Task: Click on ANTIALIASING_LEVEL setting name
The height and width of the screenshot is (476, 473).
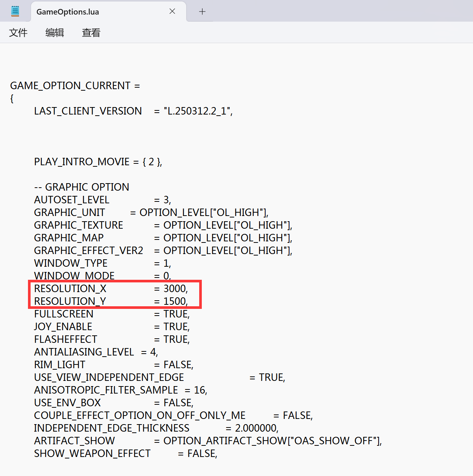Action: [84, 352]
